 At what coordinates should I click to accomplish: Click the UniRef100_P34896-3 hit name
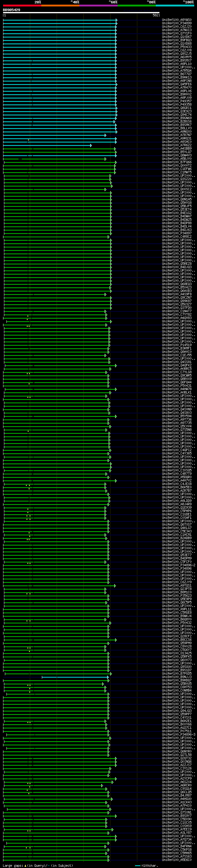tap(179, 735)
